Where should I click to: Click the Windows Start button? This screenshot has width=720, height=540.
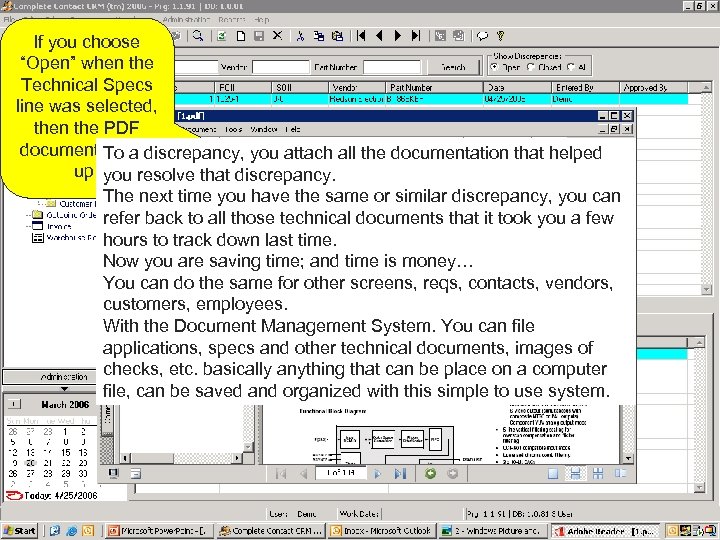click(19, 531)
